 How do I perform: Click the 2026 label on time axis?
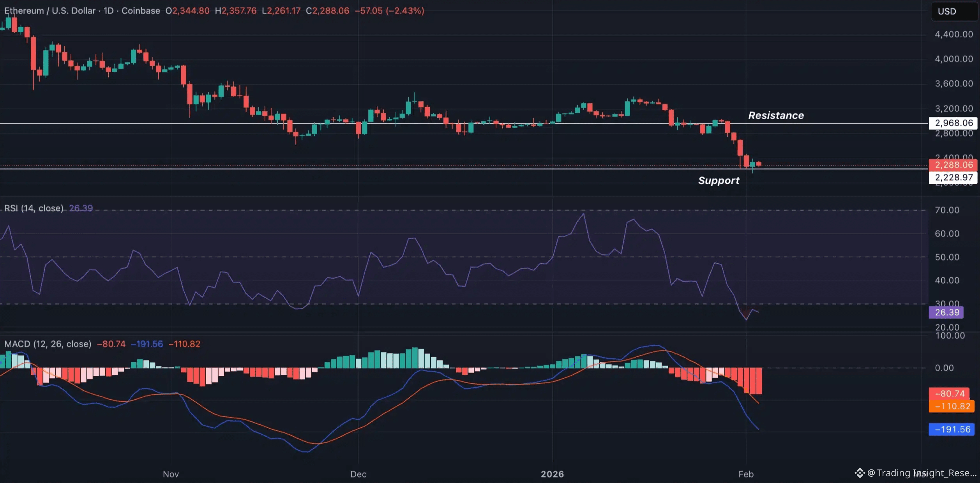point(552,474)
